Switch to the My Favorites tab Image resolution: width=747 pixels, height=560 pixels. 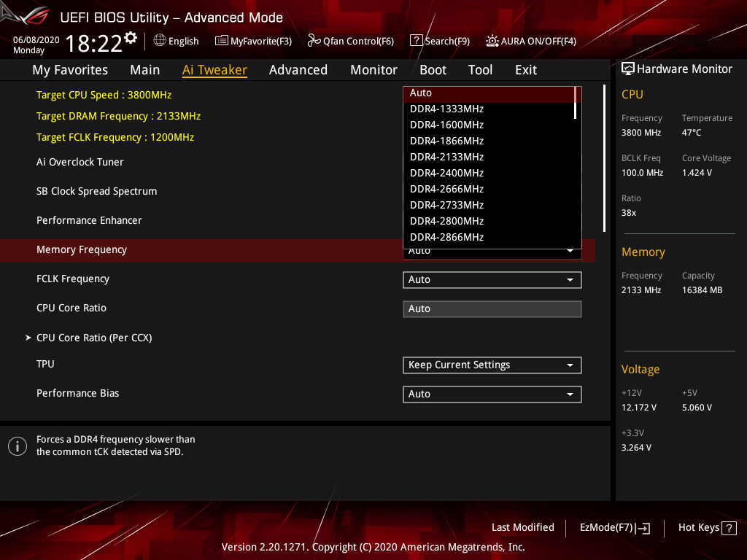pos(70,70)
